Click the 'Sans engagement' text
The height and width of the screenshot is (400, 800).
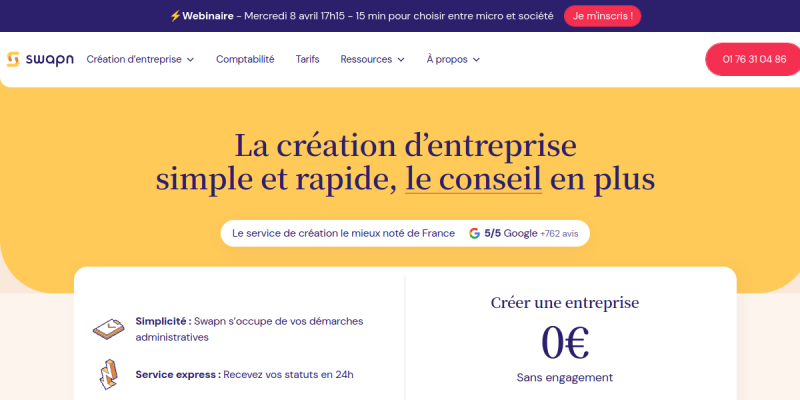click(565, 378)
